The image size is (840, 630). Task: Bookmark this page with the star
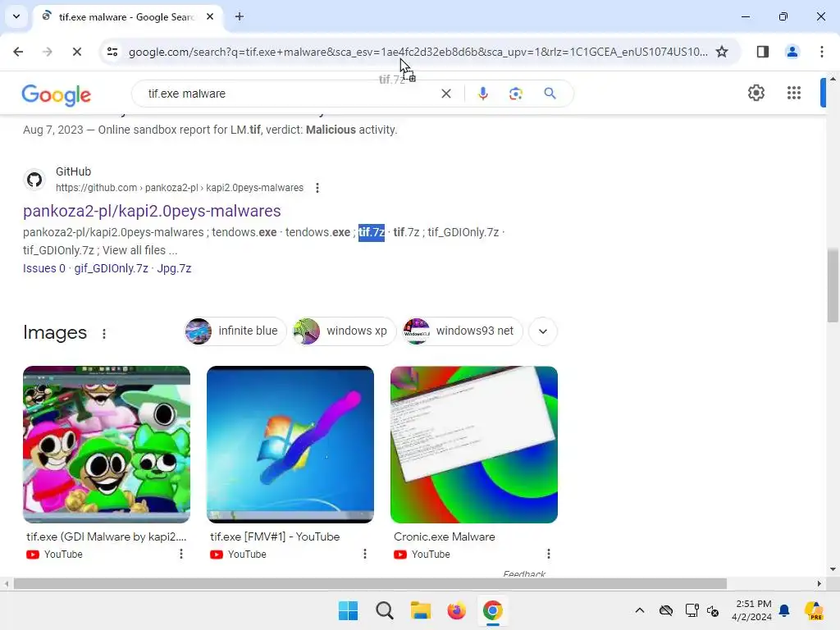coord(722,52)
